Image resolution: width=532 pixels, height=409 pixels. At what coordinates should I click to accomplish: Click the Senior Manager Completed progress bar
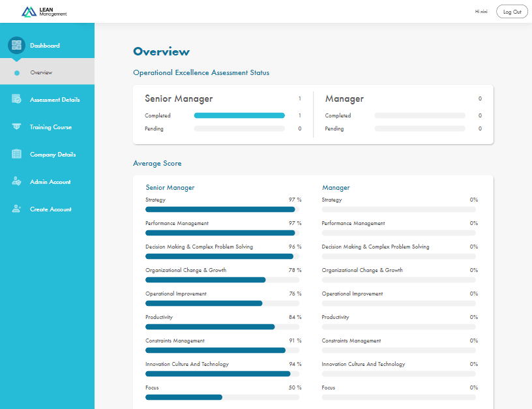coord(239,115)
